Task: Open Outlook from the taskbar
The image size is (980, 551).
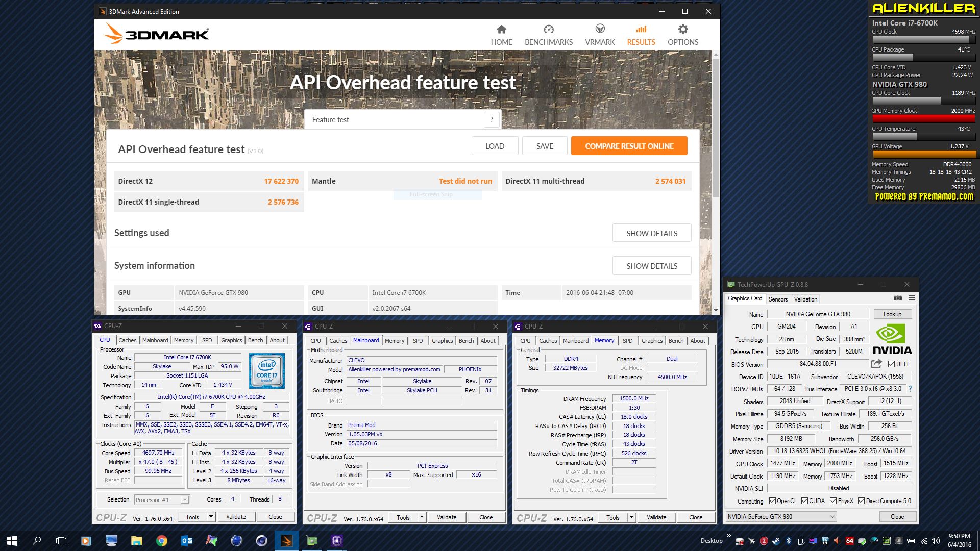Action: pos(187,541)
